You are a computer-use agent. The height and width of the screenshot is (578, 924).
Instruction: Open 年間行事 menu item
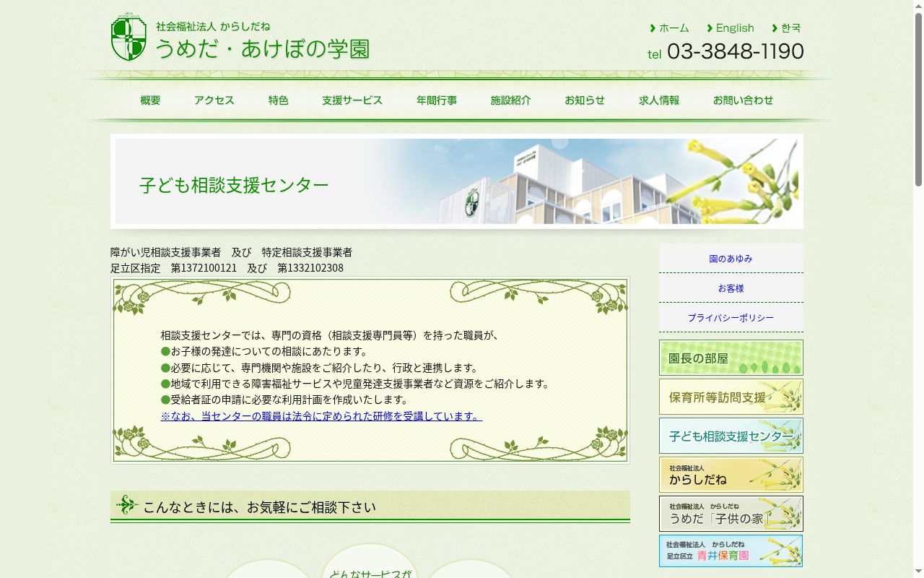(437, 100)
